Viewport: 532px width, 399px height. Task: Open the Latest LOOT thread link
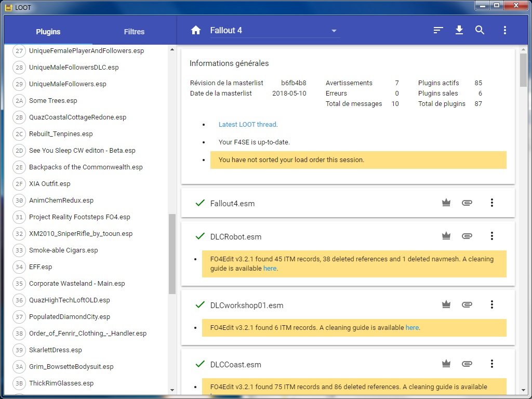(x=248, y=125)
